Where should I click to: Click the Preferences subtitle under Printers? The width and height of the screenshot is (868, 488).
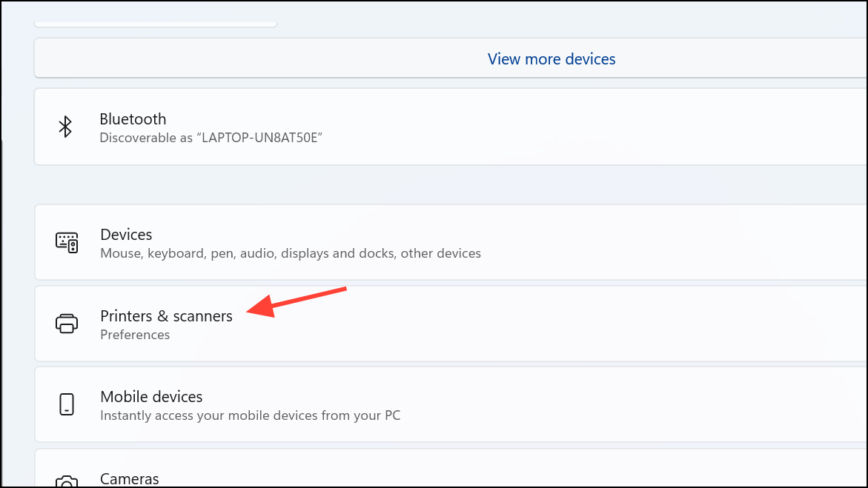coord(135,335)
